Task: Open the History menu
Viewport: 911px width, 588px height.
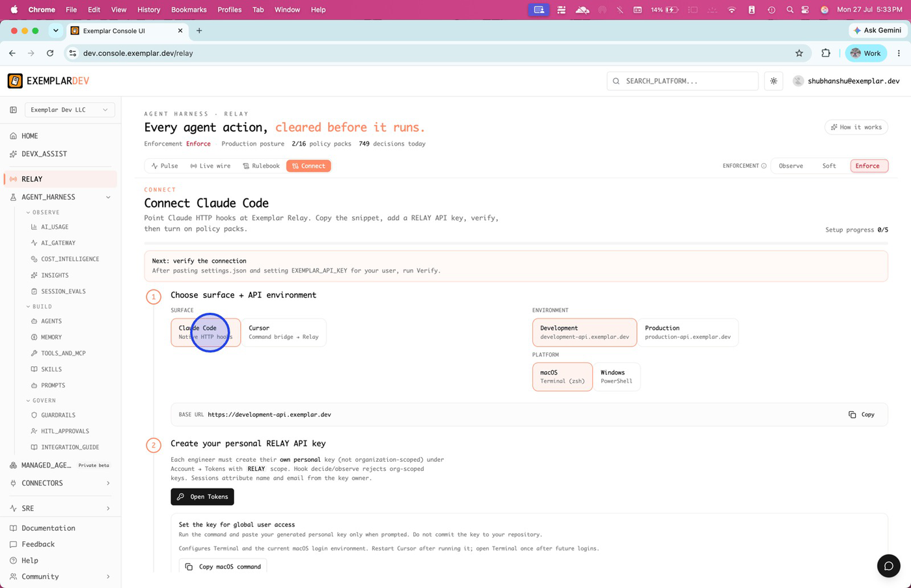Action: pos(148,10)
